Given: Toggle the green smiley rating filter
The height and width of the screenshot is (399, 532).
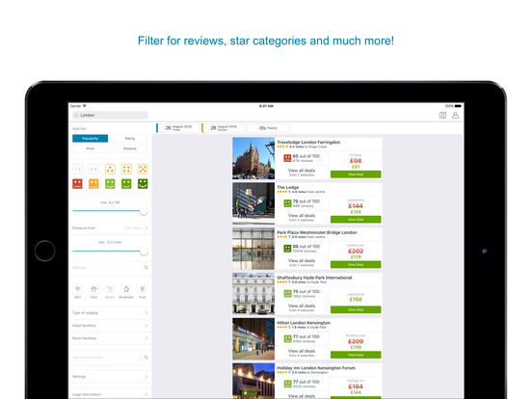Looking at the screenshot, I should pyautogui.click(x=126, y=184).
